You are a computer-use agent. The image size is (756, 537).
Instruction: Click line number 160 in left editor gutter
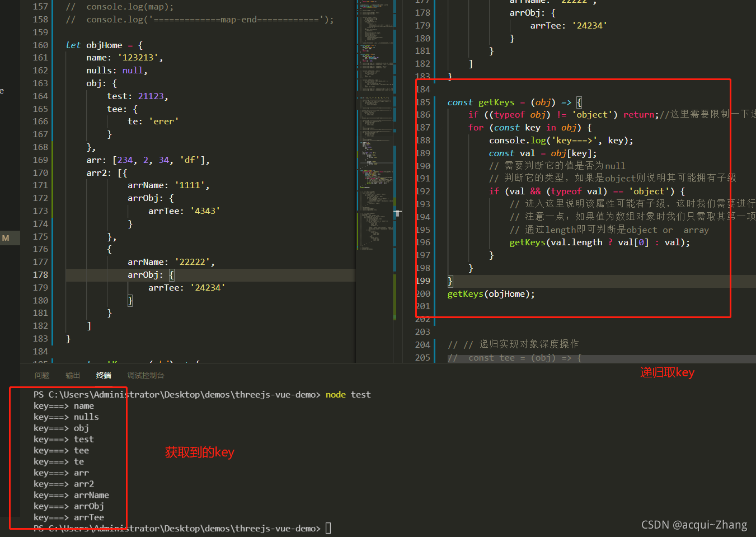pos(41,45)
